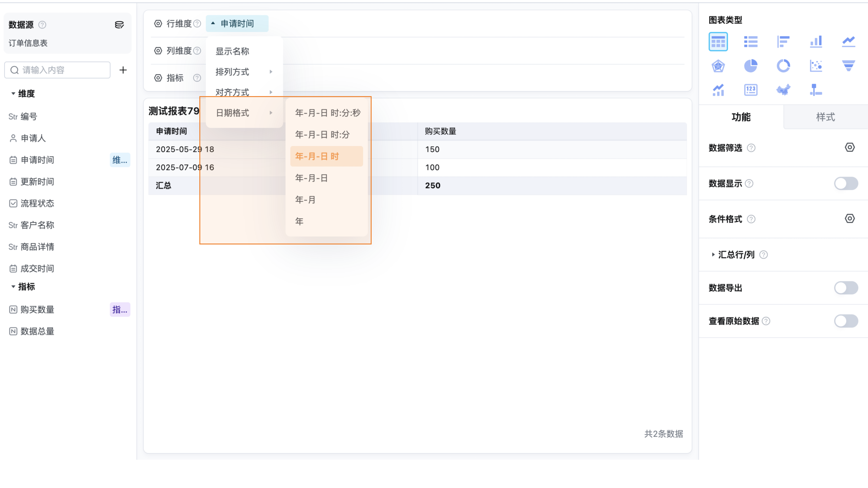Click the help icon next to 查看原始数据

tap(766, 321)
